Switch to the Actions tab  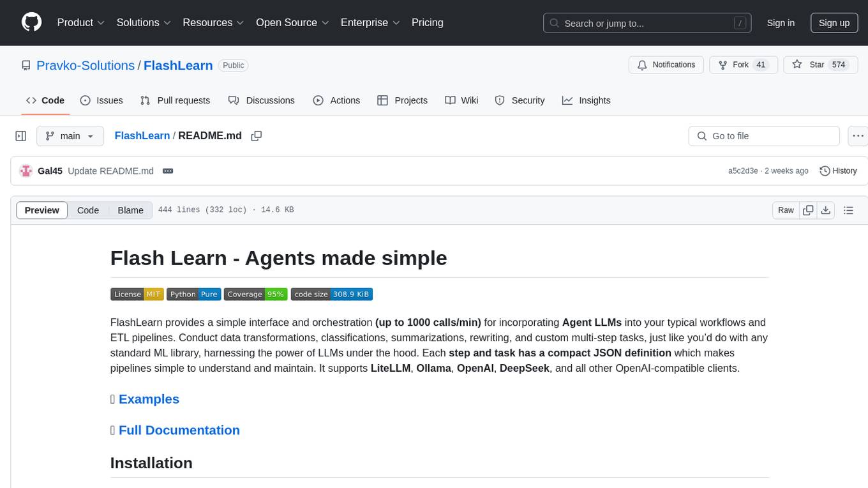pos(336,100)
